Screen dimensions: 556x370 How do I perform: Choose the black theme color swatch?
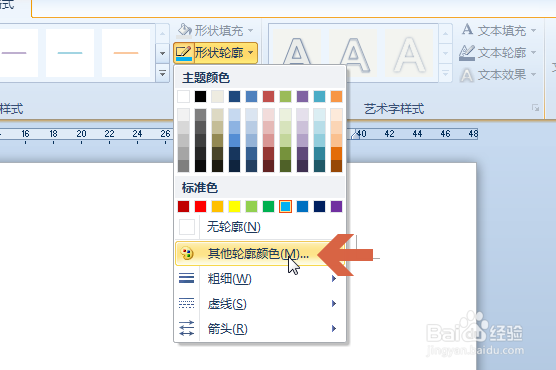coord(200,96)
